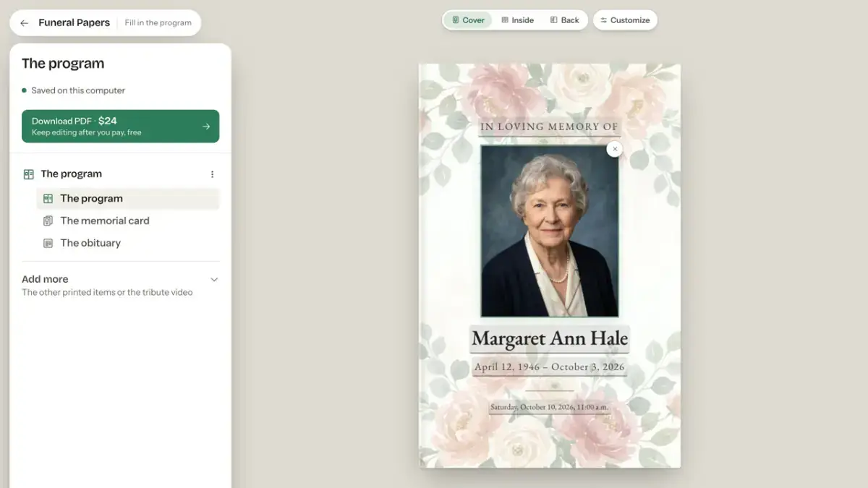Image resolution: width=868 pixels, height=488 pixels.
Task: Switch to the Cover view tab
Action: [x=468, y=20]
